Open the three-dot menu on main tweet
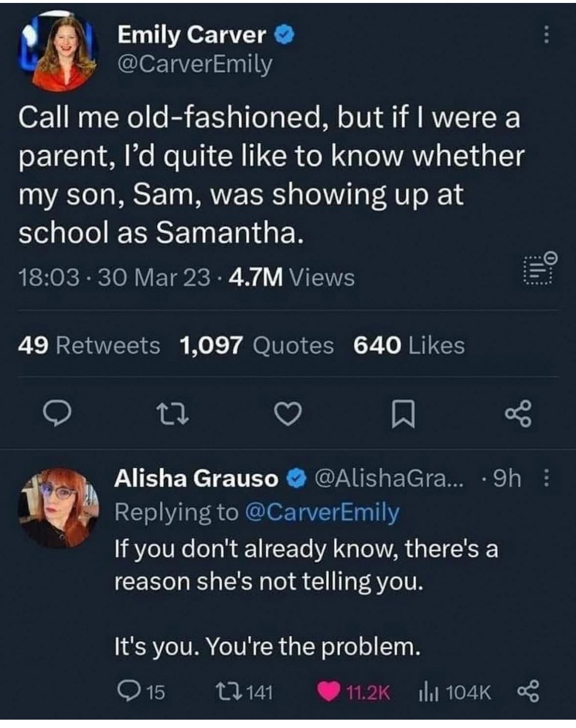The height and width of the screenshot is (728, 576). tap(545, 35)
